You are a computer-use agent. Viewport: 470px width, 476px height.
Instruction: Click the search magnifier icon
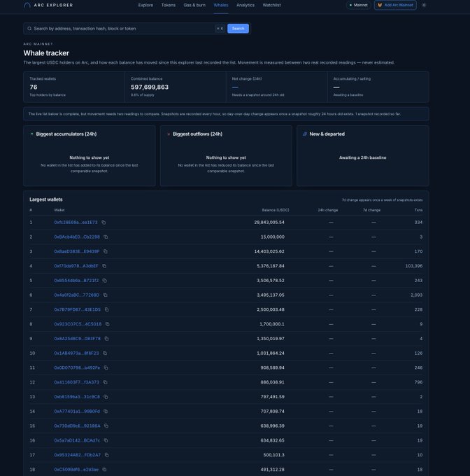[x=29, y=29]
